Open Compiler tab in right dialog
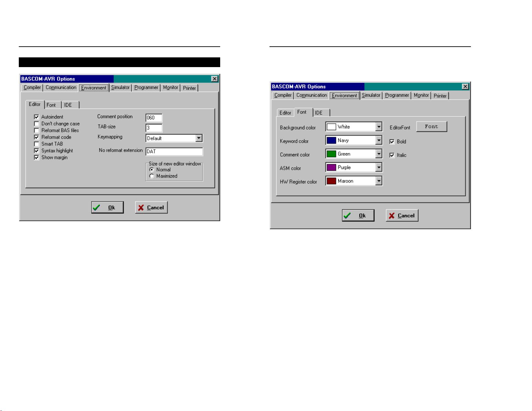Screen dimensions: 532x411 click(x=283, y=95)
